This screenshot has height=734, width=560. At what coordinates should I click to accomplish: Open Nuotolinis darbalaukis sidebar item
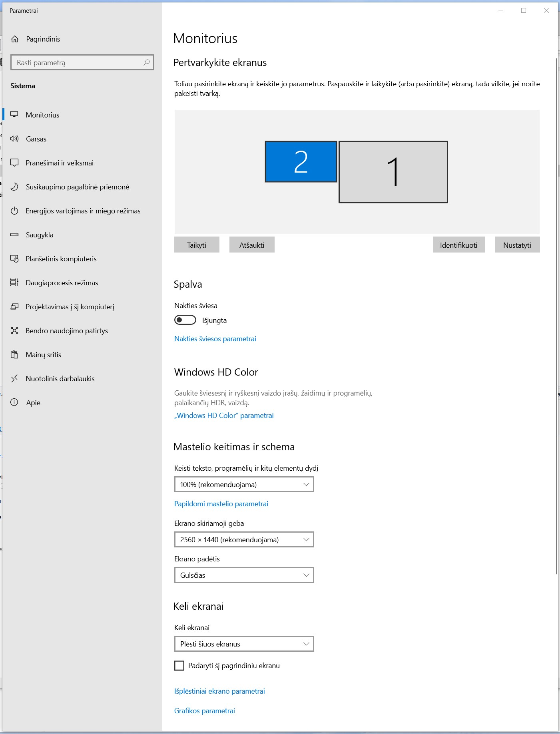point(60,379)
